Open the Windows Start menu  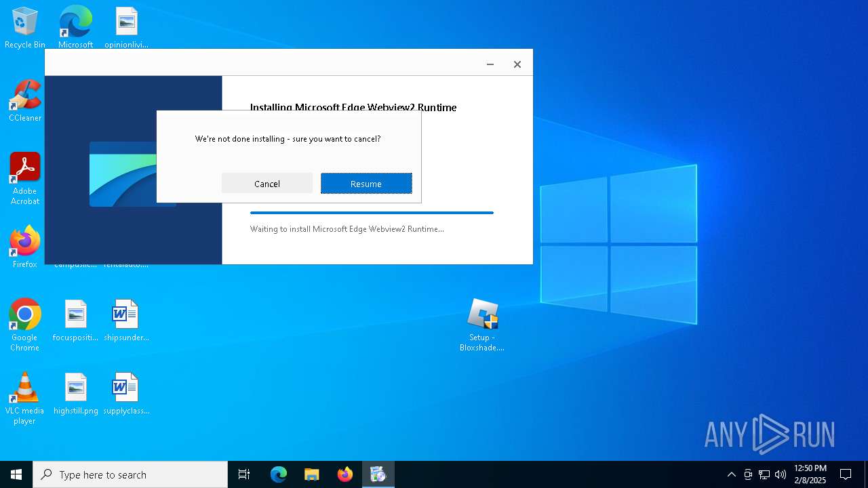[x=16, y=474]
